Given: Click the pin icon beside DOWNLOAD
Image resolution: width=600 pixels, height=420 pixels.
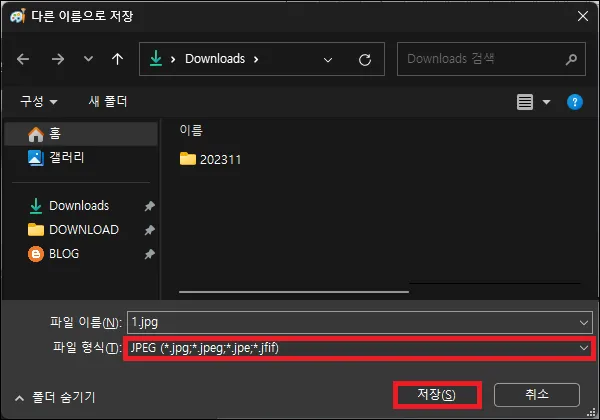Looking at the screenshot, I should coord(150,230).
